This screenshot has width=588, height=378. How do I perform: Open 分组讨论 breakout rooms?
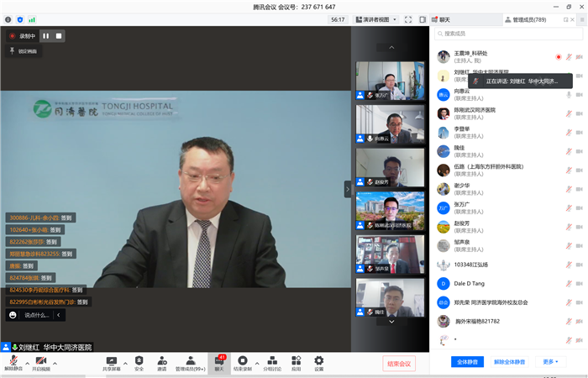(273, 361)
